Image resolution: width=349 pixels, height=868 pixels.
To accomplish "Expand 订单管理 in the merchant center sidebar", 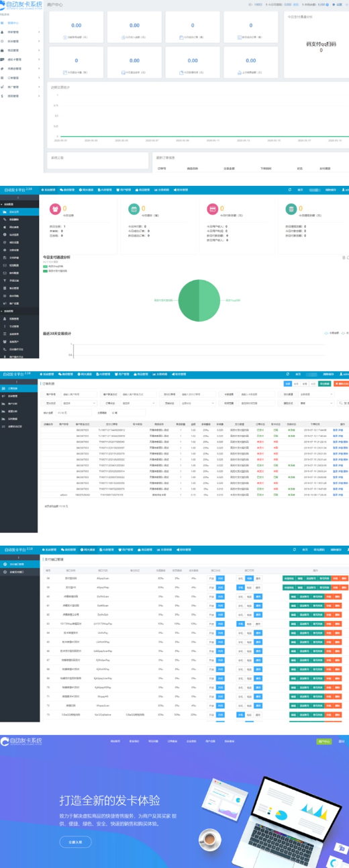I will point(21,78).
